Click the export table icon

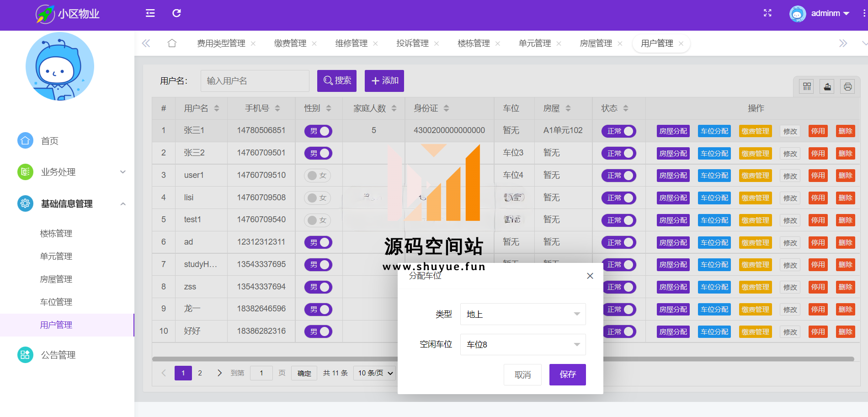coord(827,86)
